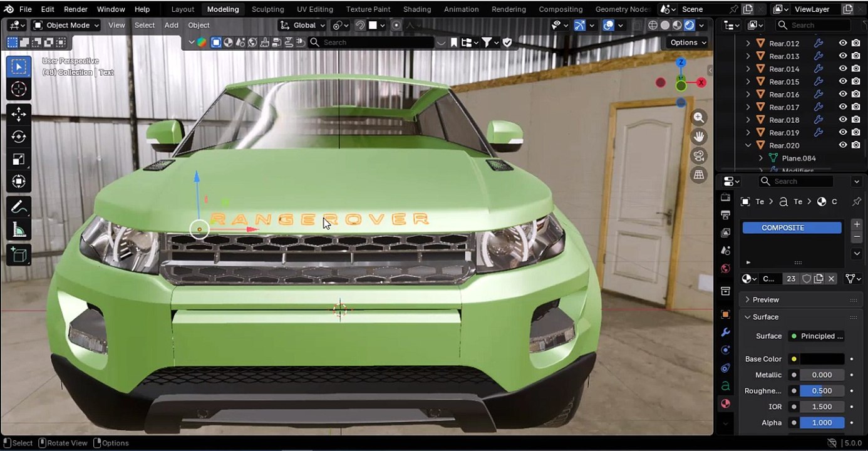Open the Object properties tab
The image size is (868, 451).
tap(725, 314)
